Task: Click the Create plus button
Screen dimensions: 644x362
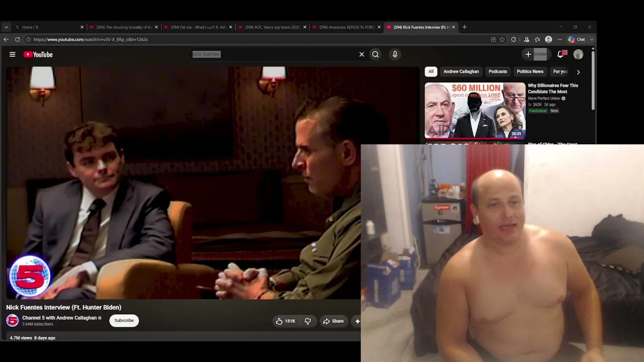Action: tap(536, 54)
